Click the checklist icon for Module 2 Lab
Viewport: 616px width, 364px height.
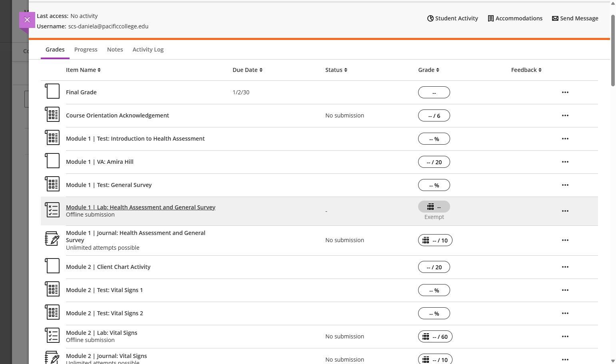52,335
